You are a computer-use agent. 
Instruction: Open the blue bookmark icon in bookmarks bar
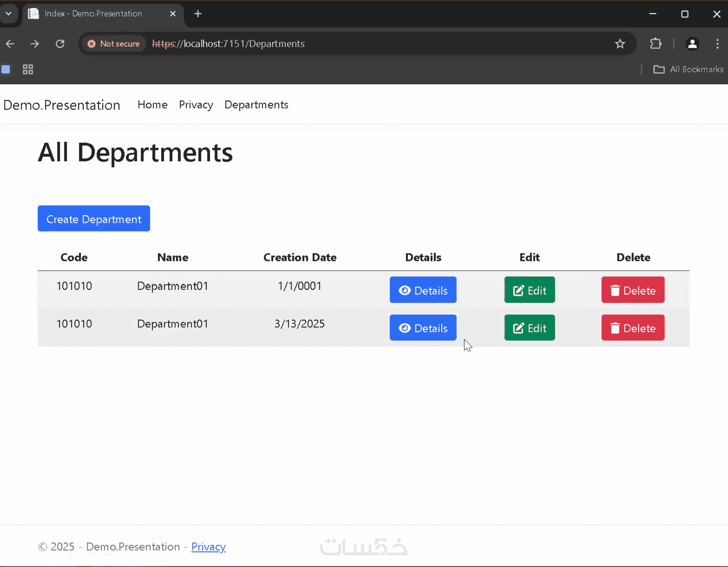tap(6, 69)
